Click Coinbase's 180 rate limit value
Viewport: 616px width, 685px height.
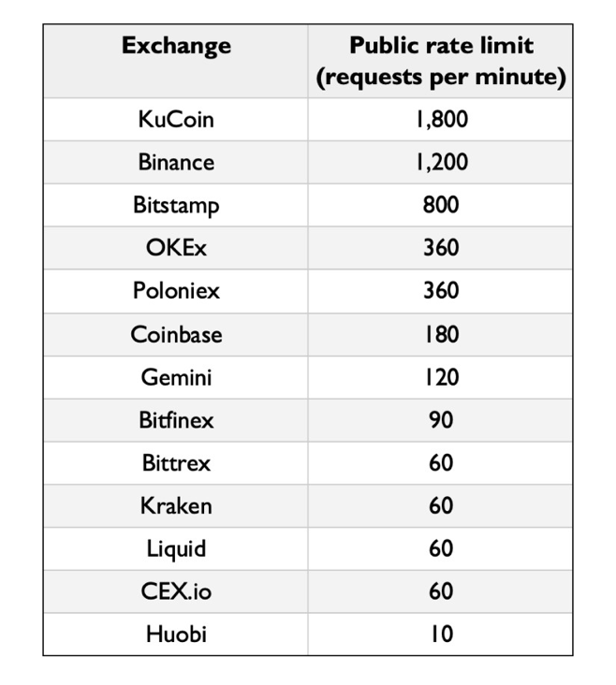pyautogui.click(x=441, y=334)
